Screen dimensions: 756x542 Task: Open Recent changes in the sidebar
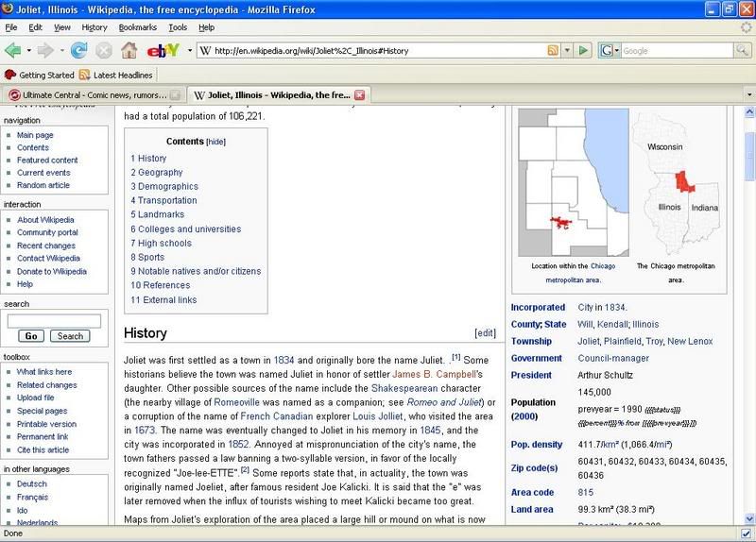(46, 246)
